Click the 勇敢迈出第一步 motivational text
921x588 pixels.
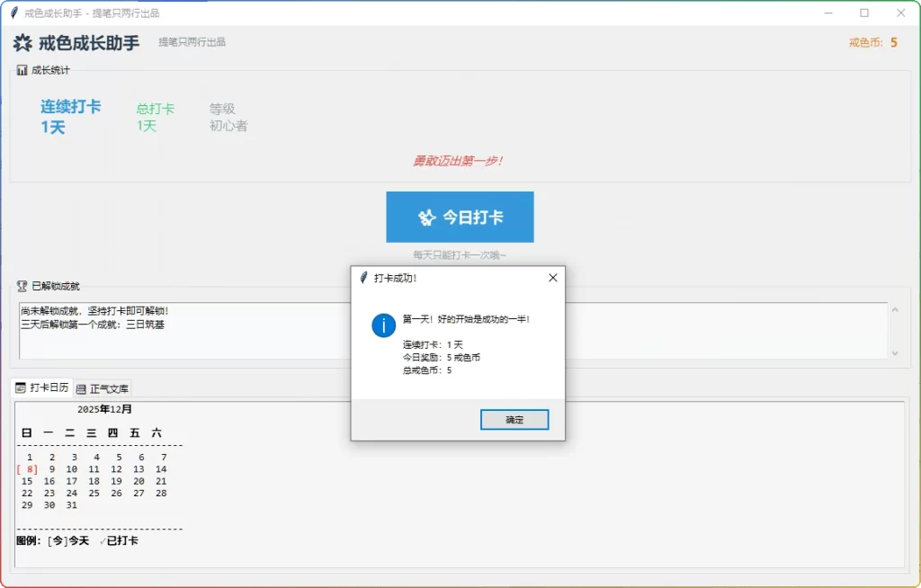click(459, 163)
